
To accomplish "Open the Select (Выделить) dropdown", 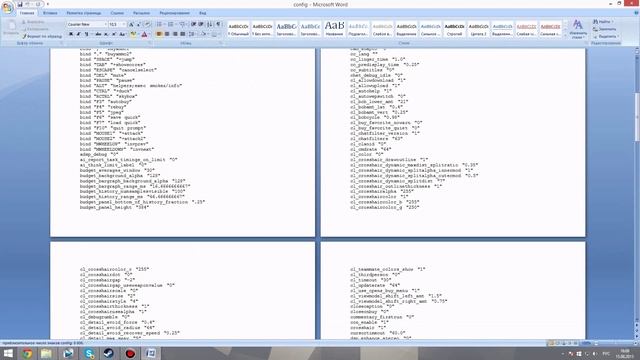I will click(606, 36).
